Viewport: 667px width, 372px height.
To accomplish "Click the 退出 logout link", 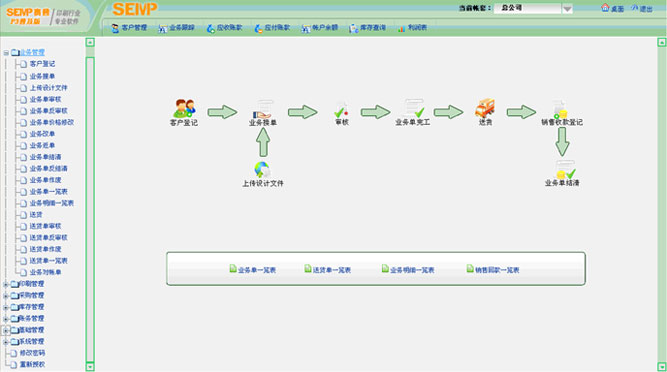I will tap(642, 8).
